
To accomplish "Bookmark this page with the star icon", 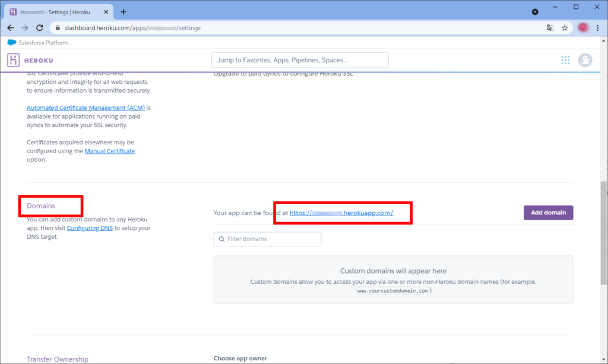I will [565, 28].
